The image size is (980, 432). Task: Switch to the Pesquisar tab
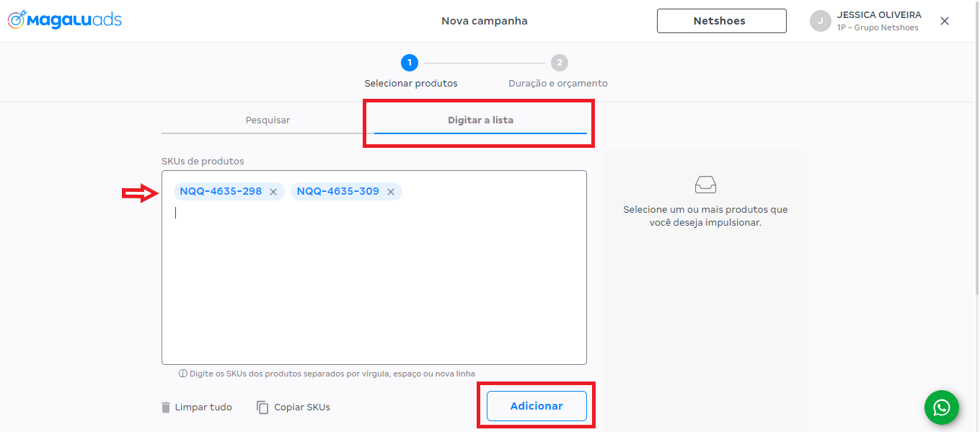click(268, 120)
